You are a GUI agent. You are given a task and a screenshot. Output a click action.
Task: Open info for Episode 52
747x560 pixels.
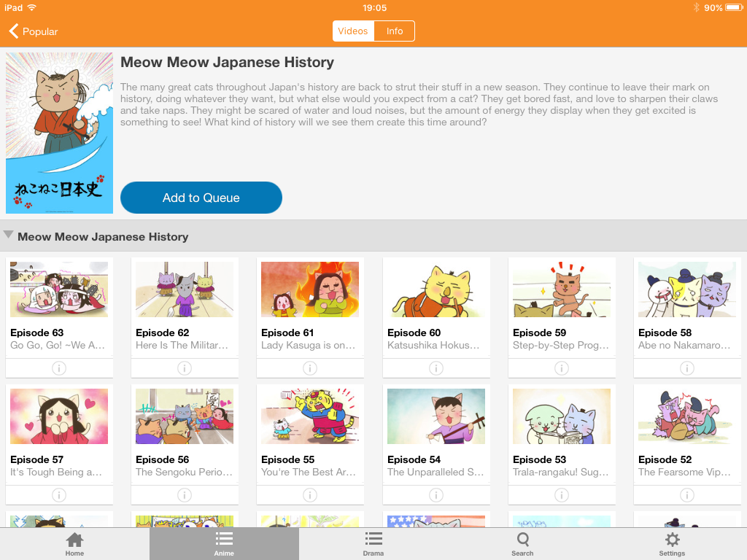(x=687, y=495)
